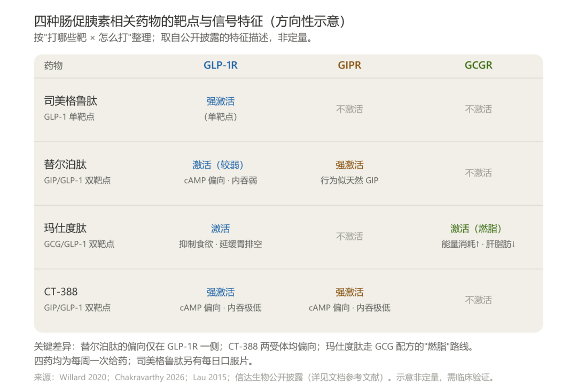The image size is (577, 392).
Task: Click the text 行为似天然 GIP
Action: tap(349, 181)
